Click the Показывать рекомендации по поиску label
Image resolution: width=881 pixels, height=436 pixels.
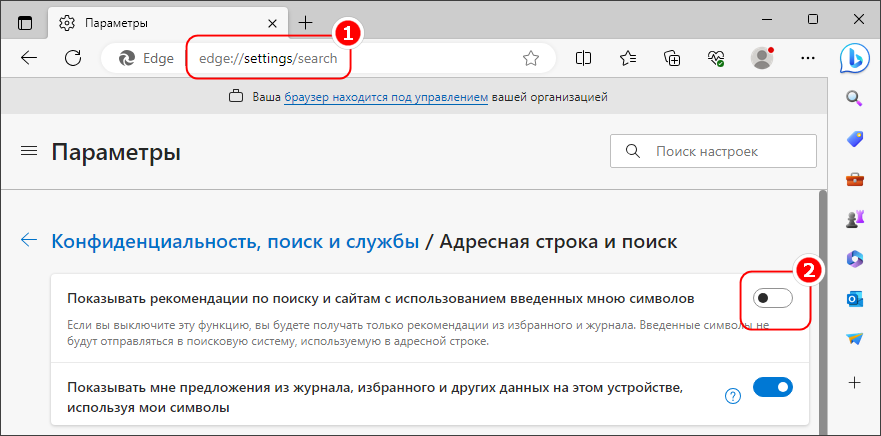click(381, 299)
